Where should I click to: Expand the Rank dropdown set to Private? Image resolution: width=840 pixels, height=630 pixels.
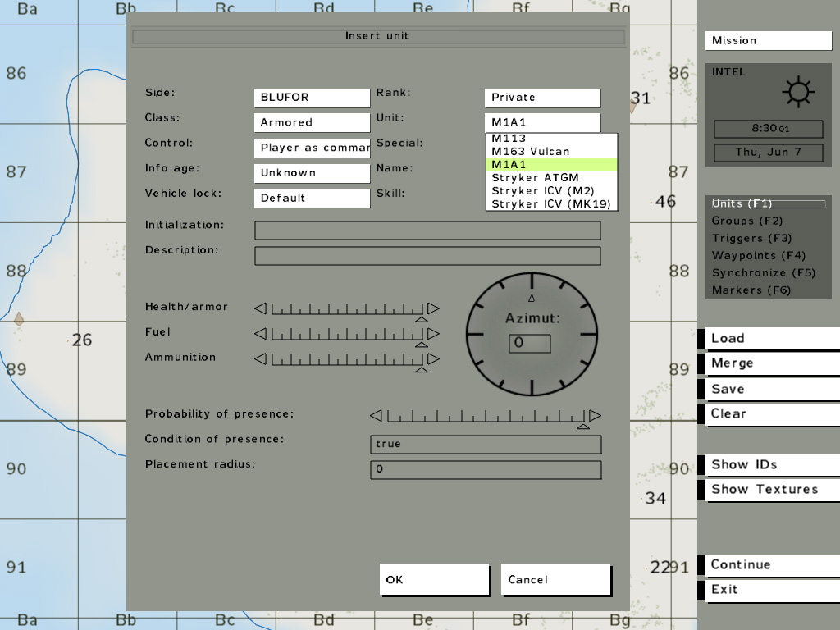(542, 98)
